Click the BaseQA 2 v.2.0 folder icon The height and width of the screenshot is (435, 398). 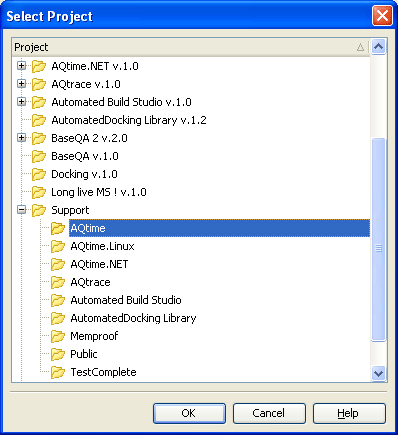coord(39,138)
